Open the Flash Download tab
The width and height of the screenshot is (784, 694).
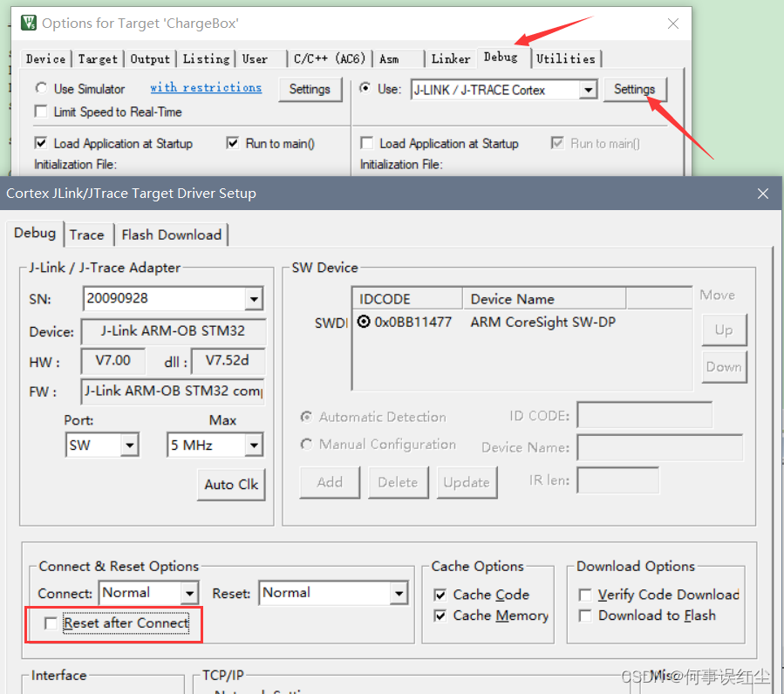171,235
